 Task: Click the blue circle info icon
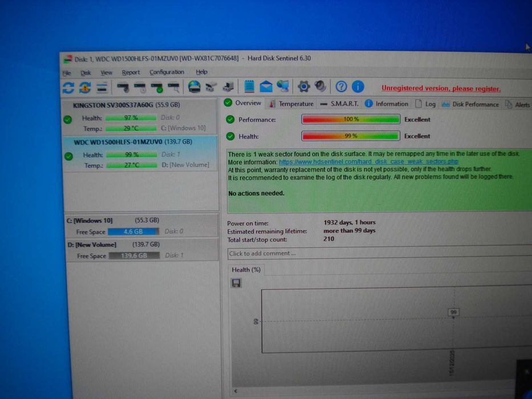pyautogui.click(x=358, y=87)
